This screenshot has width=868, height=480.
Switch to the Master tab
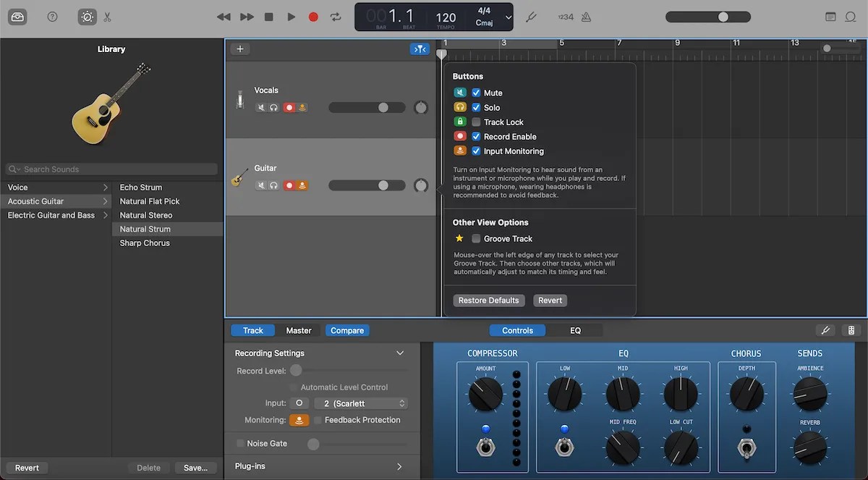pyautogui.click(x=298, y=329)
